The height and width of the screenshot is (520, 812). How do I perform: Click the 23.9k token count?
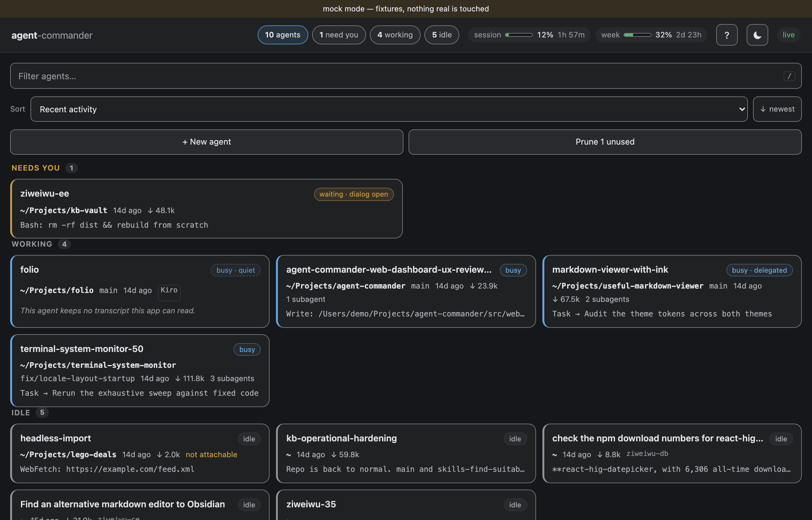pos(484,286)
